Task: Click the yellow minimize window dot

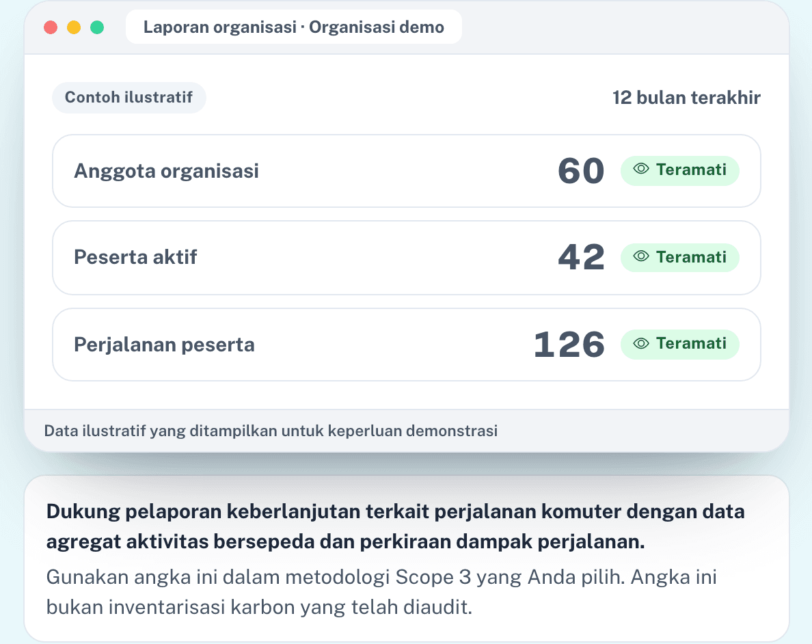Action: (74, 27)
